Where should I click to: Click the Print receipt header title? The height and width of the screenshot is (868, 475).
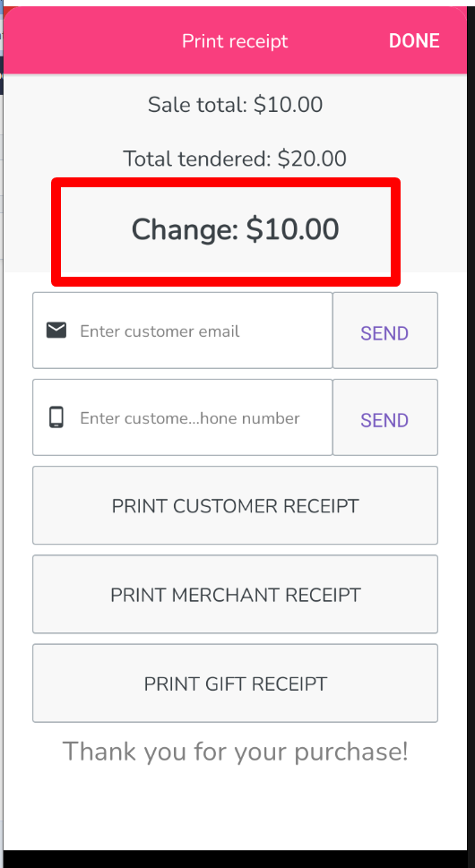pyautogui.click(x=236, y=41)
